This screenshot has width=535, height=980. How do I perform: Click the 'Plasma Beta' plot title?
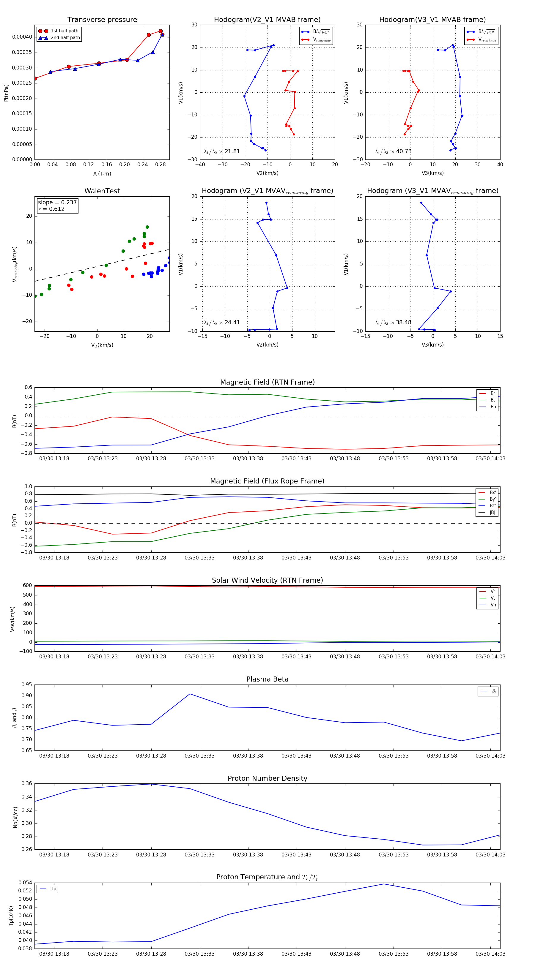coord(267,679)
